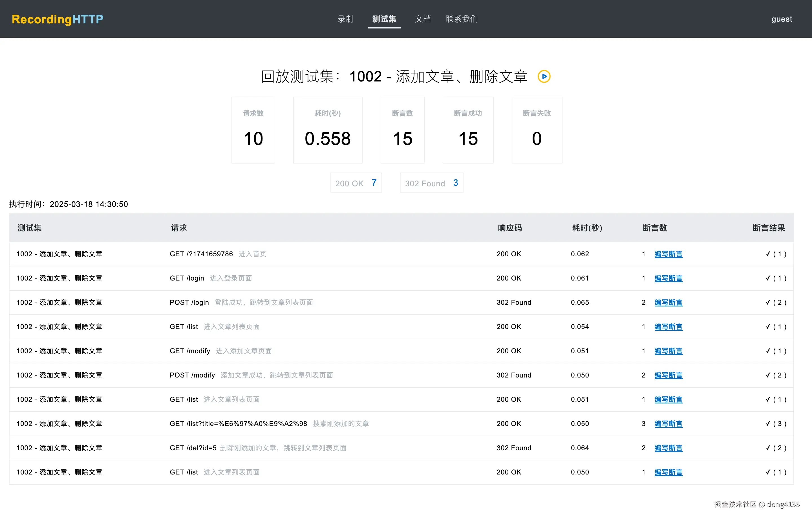
Task: Select the 302 Found status filter
Action: pos(431,183)
